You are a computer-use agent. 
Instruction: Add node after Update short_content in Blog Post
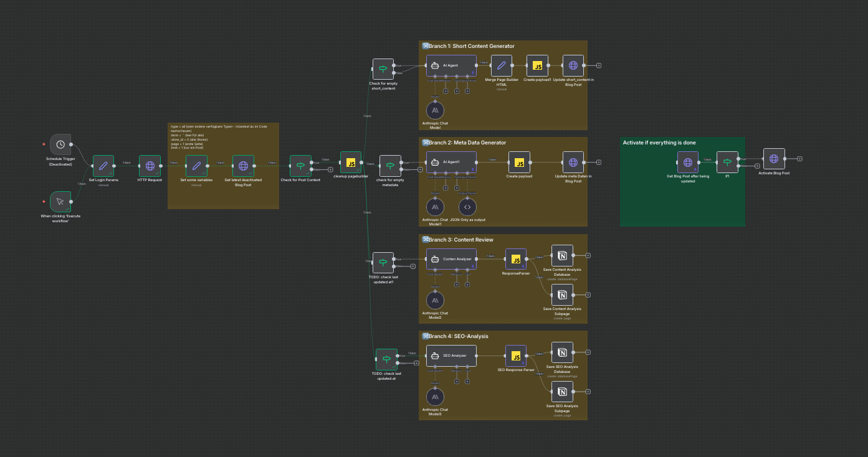click(x=598, y=65)
